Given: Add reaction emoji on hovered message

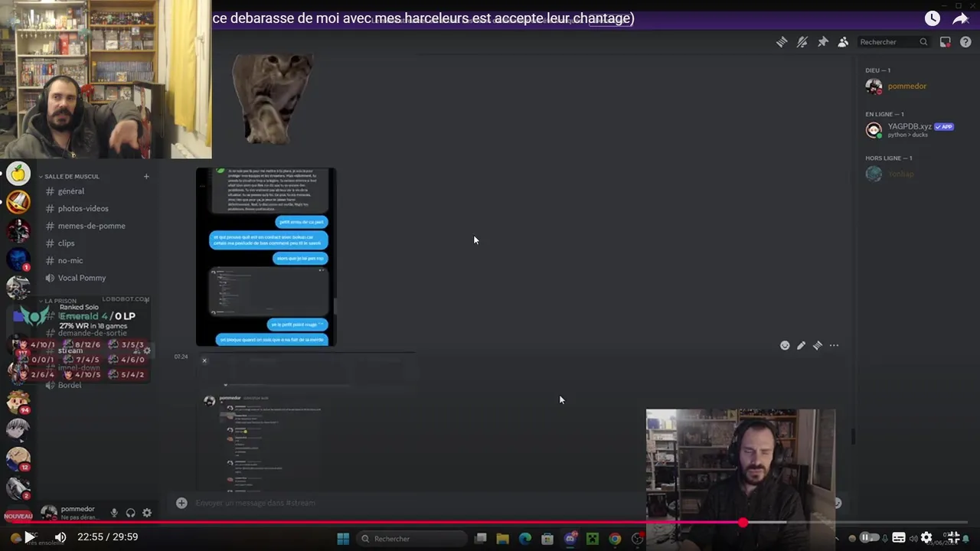Looking at the screenshot, I should (x=785, y=346).
